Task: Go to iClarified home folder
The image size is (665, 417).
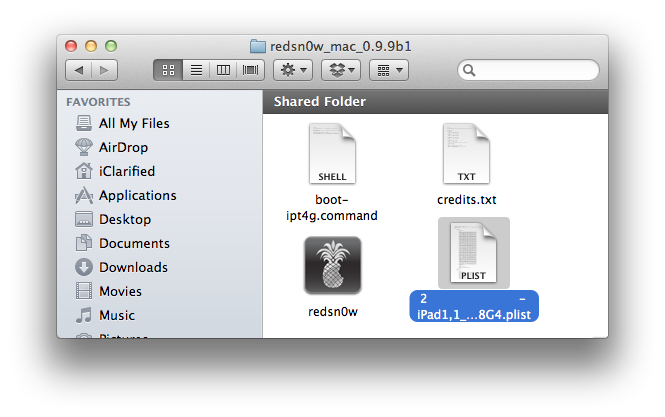Action: (x=126, y=171)
